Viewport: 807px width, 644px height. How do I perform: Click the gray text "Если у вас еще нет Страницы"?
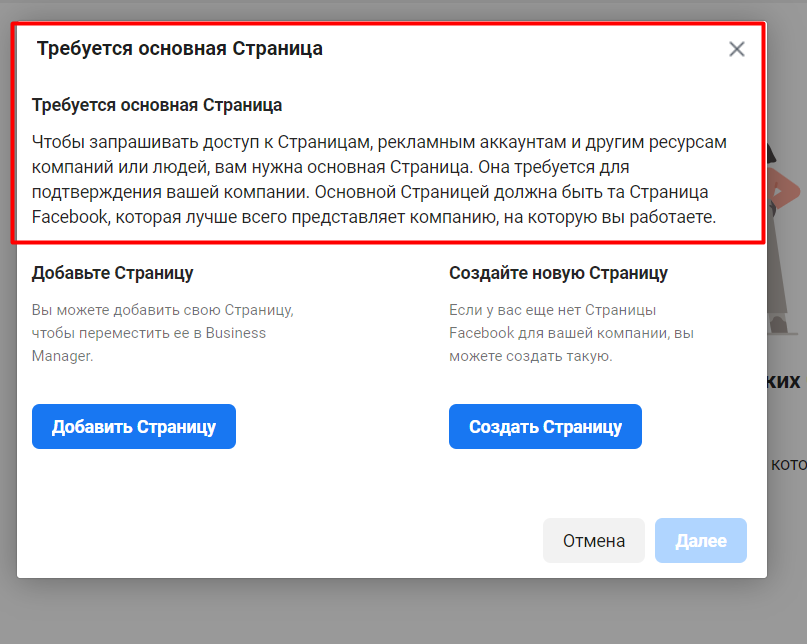pyautogui.click(x=553, y=310)
